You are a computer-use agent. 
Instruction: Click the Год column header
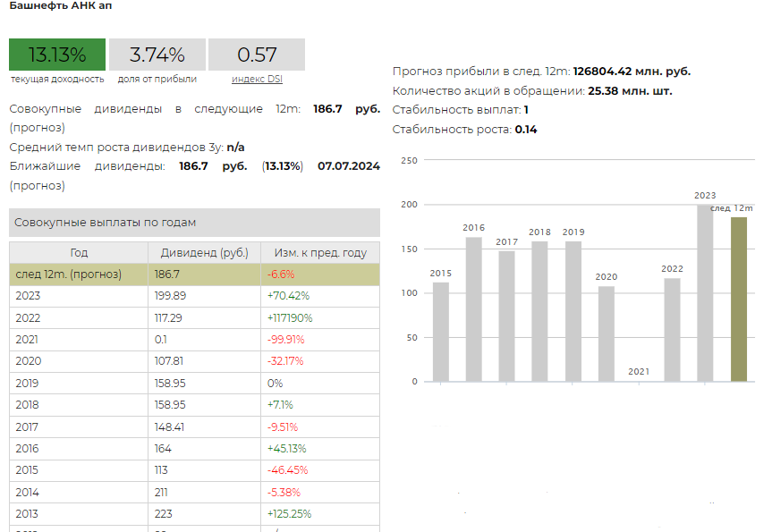point(79,252)
